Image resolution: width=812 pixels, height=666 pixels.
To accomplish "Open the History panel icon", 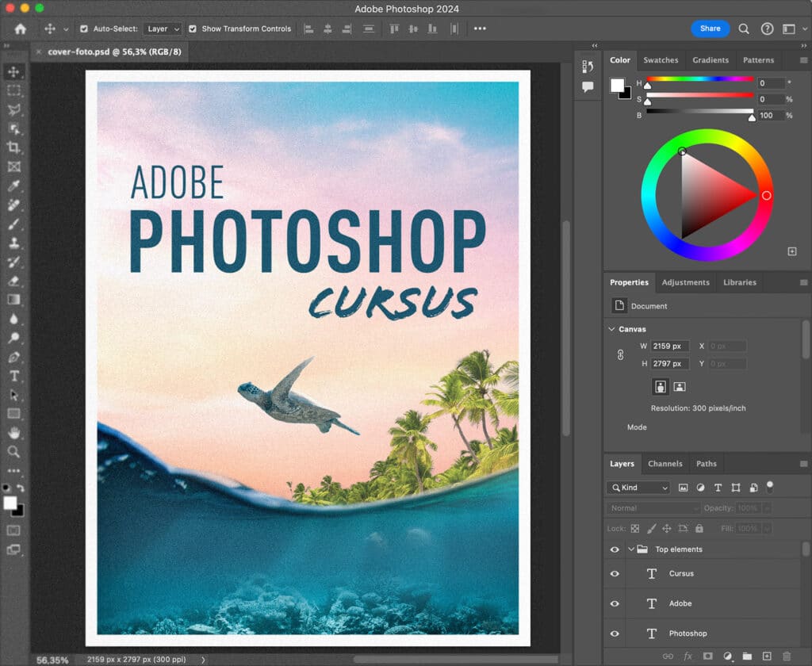I will [x=588, y=67].
